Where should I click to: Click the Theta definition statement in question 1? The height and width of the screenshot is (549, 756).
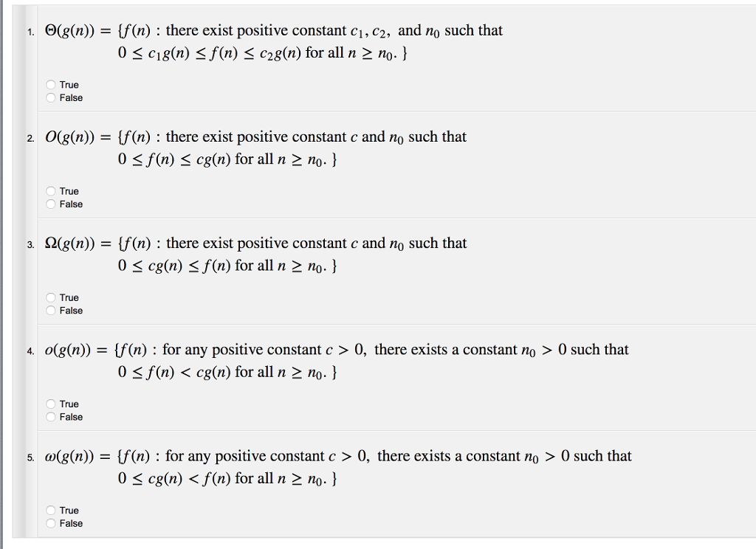pos(273,31)
